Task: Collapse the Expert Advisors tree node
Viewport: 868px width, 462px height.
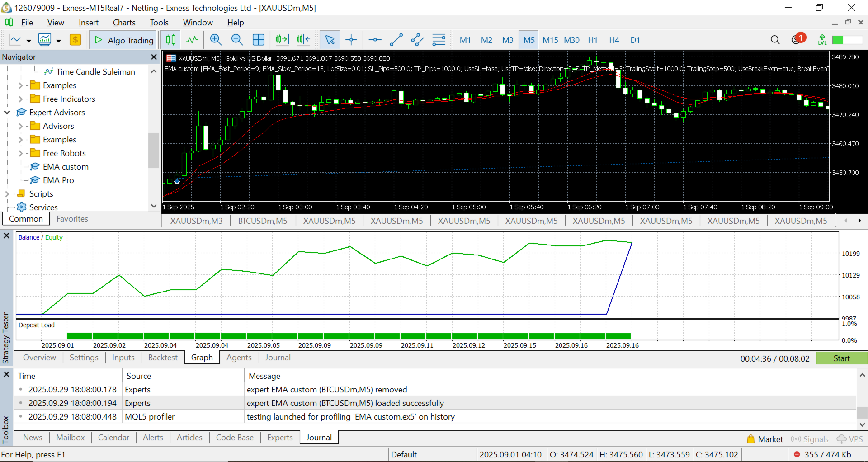Action: tap(7, 113)
